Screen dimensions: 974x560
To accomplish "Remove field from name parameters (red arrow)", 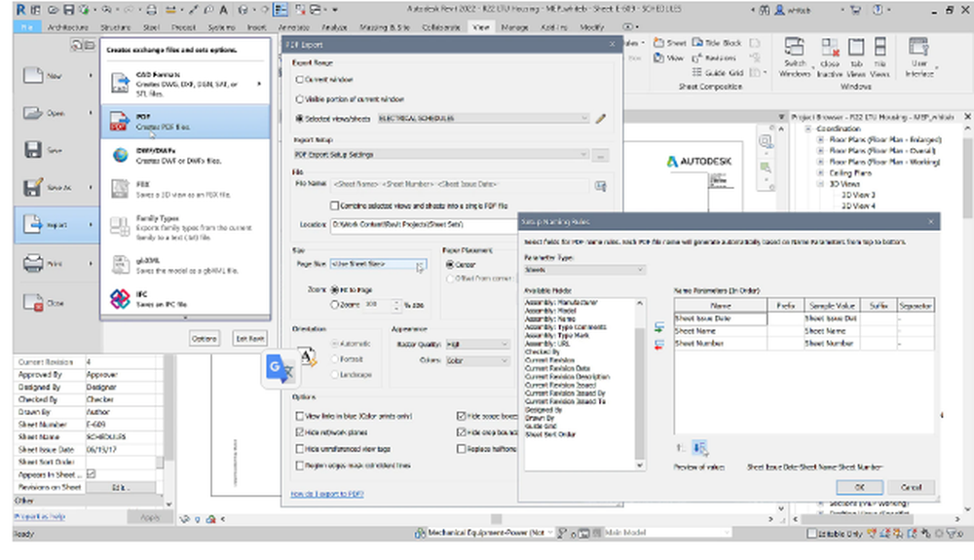I will click(x=659, y=345).
